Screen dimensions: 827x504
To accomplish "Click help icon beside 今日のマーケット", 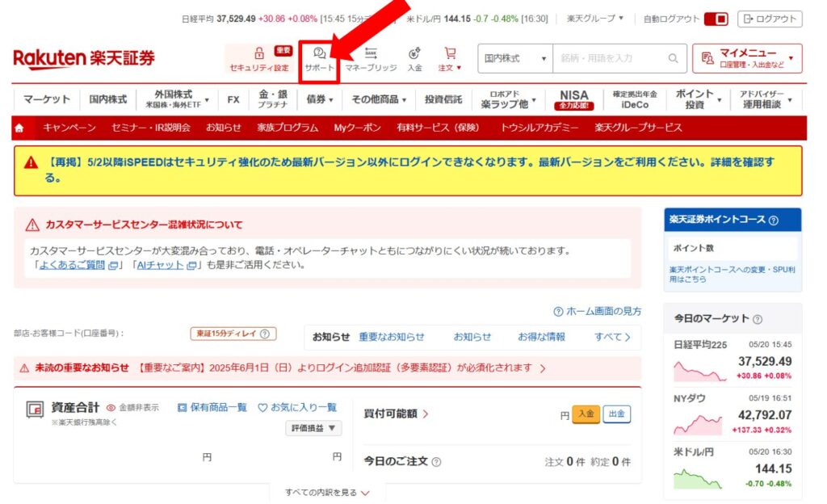I will tap(758, 319).
